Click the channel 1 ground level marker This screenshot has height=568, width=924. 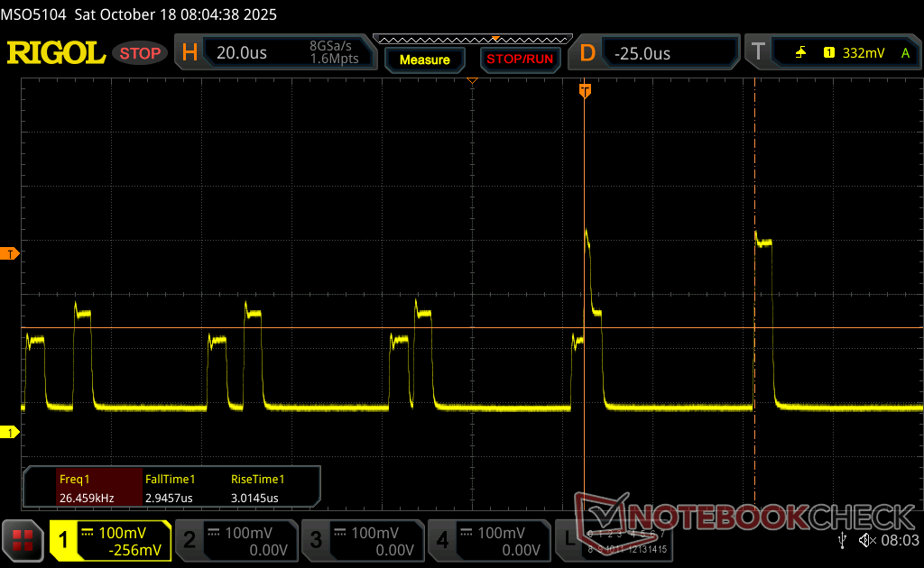pos(11,433)
